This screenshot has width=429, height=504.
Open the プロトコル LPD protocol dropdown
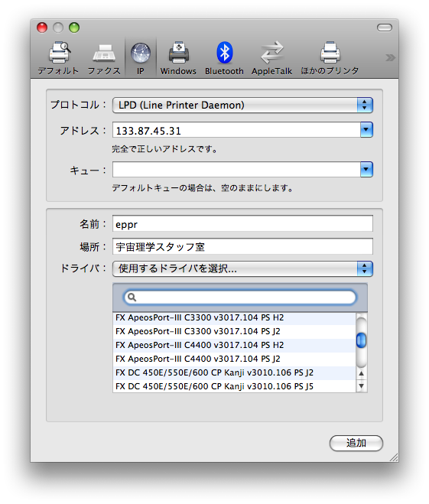[242, 105]
